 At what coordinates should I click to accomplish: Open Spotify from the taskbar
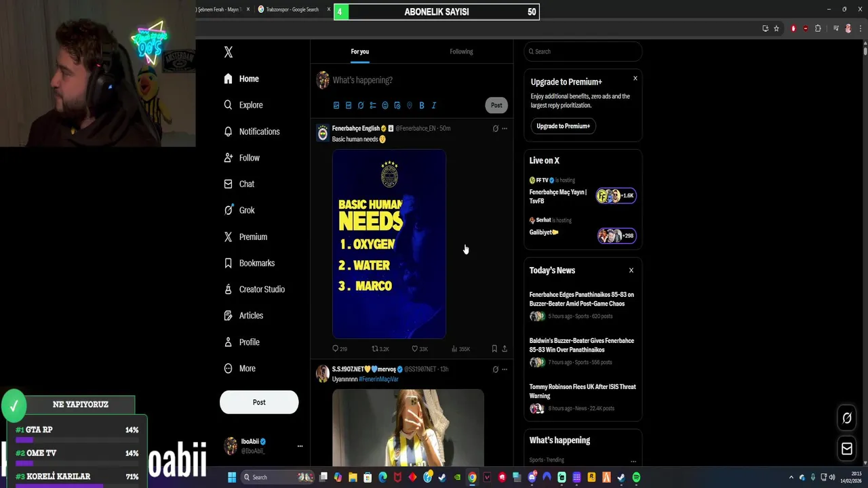point(636,477)
